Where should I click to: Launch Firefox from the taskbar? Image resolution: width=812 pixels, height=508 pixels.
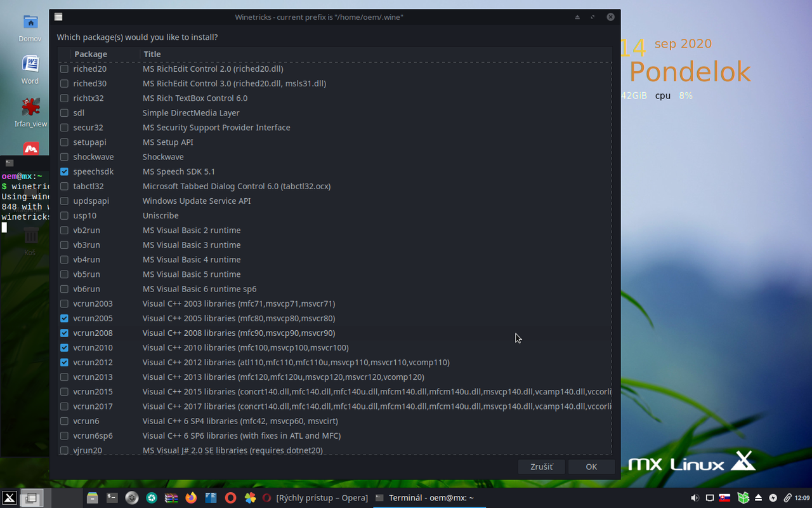point(191,498)
